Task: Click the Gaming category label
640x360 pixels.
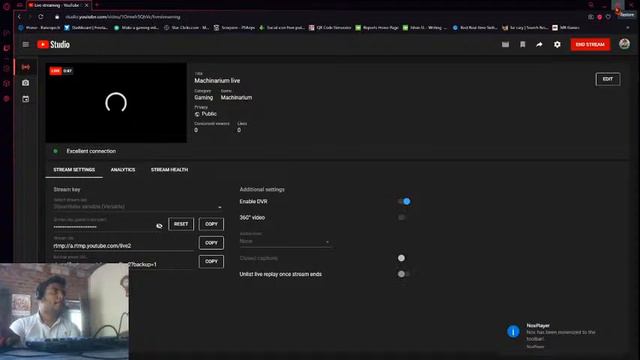Action: pyautogui.click(x=204, y=98)
